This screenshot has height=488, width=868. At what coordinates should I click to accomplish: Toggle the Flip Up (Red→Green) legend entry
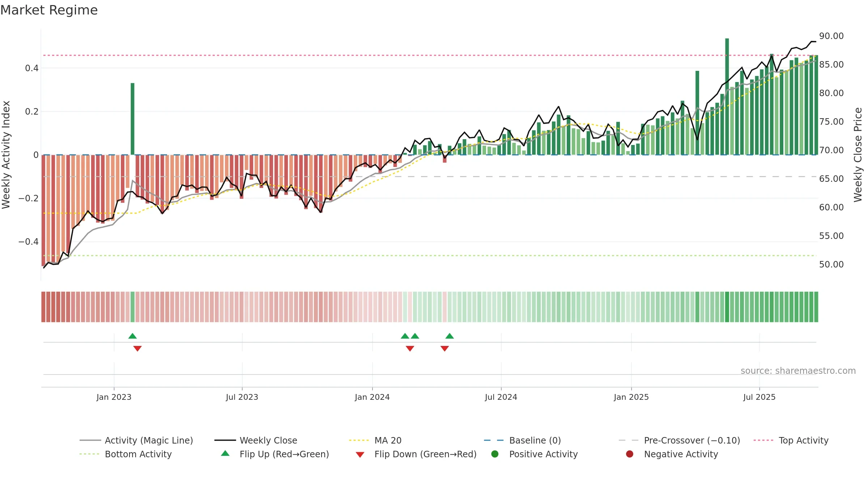(x=275, y=454)
